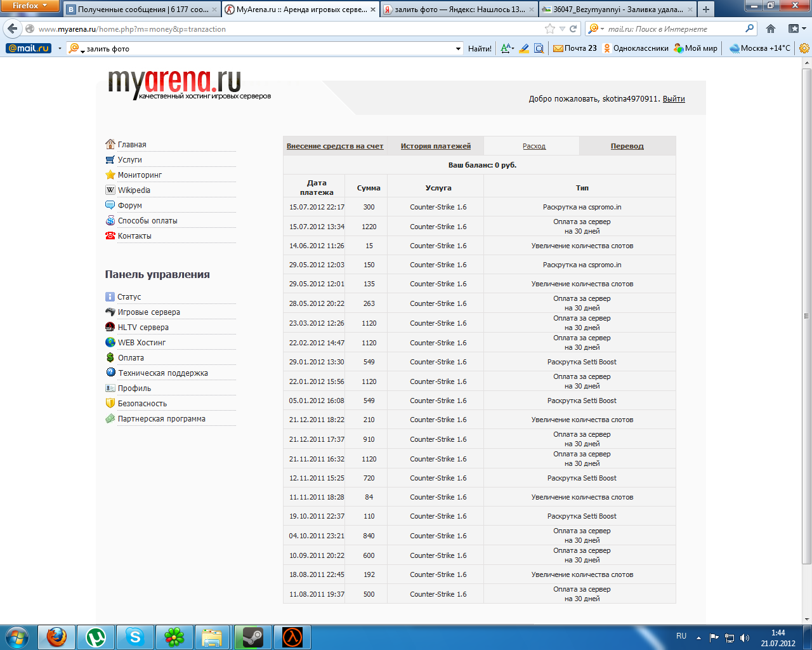Image resolution: width=812 pixels, height=650 pixels.
Task: Select the Расход tab
Action: (x=534, y=146)
